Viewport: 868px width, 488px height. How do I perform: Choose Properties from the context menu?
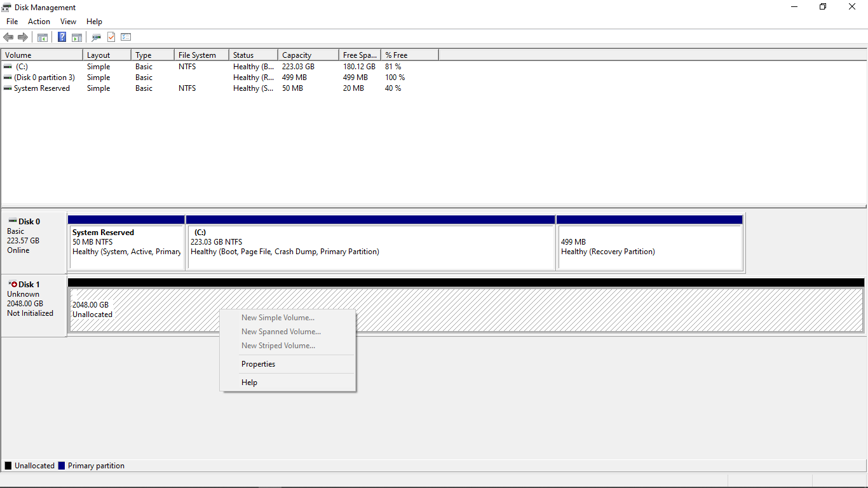pyautogui.click(x=258, y=363)
